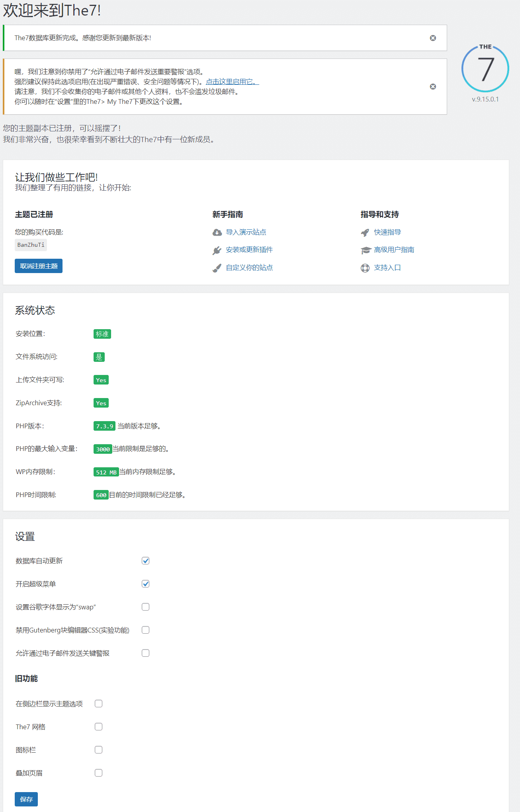Open the 导入演示站点 link
The width and height of the screenshot is (520, 812).
point(246,232)
